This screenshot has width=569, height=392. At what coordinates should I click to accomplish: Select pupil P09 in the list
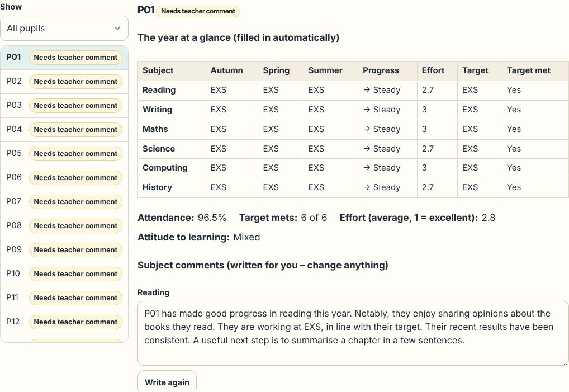[64, 249]
